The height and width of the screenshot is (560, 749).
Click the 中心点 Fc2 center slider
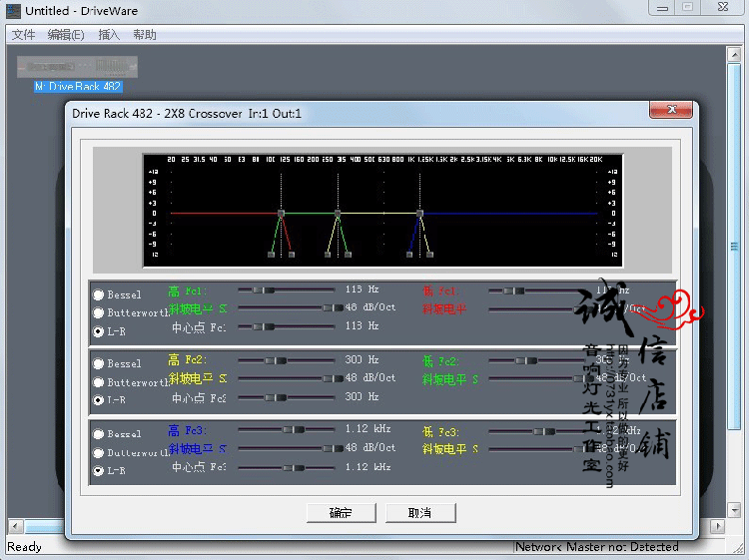pos(276,397)
